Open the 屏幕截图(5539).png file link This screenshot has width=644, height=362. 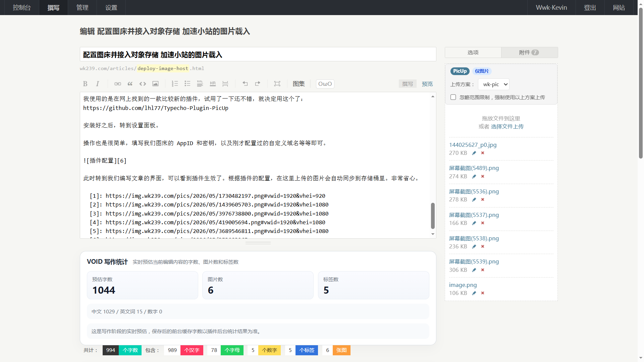click(x=474, y=261)
